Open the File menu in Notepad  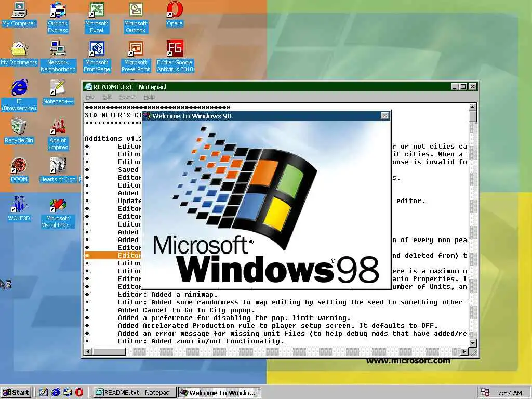(90, 97)
